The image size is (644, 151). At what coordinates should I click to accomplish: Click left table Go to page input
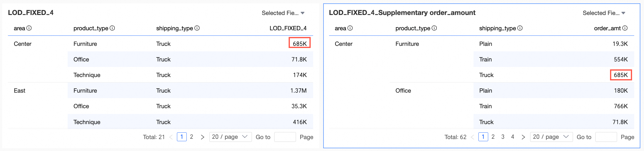285,137
